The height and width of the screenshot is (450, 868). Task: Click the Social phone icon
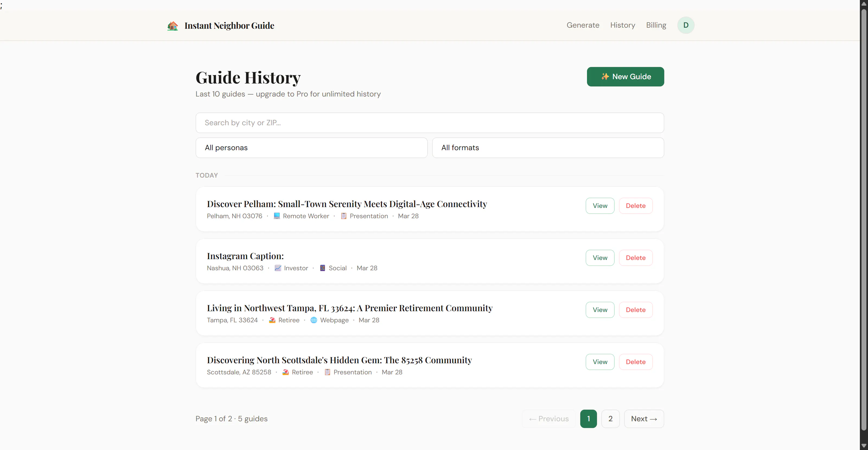(323, 268)
